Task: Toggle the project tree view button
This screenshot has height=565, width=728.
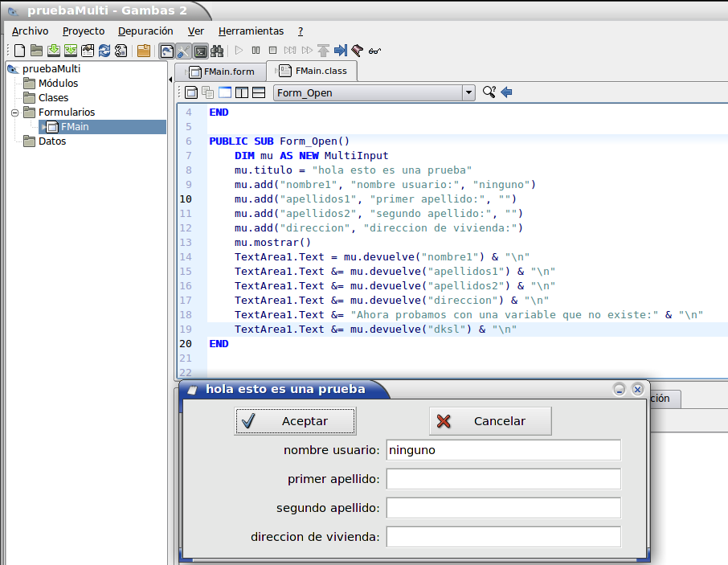Action: (x=166, y=51)
